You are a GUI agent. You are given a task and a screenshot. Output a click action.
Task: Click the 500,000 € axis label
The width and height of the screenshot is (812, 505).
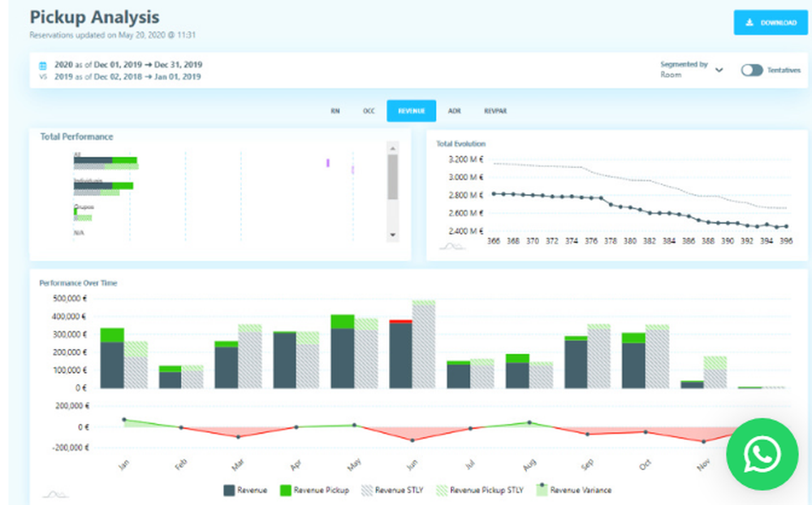70,298
